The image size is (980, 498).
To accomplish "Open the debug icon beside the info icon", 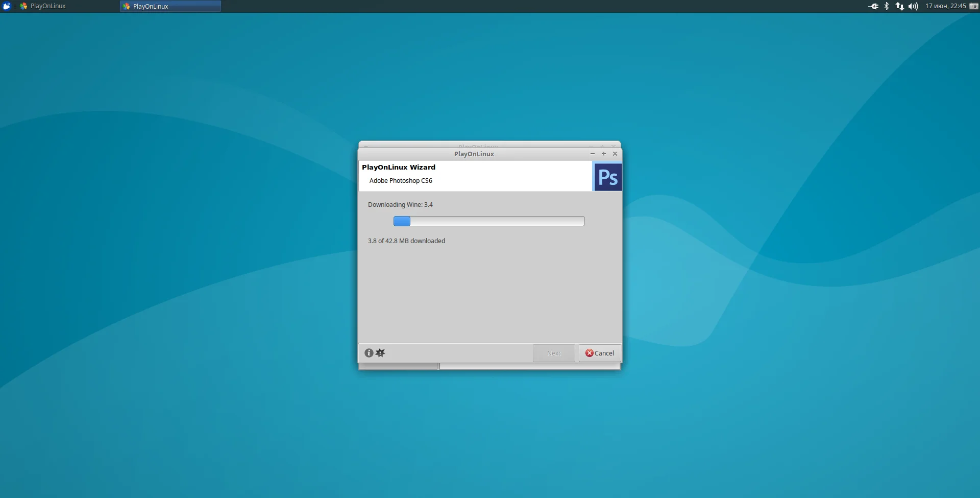I will 380,353.
